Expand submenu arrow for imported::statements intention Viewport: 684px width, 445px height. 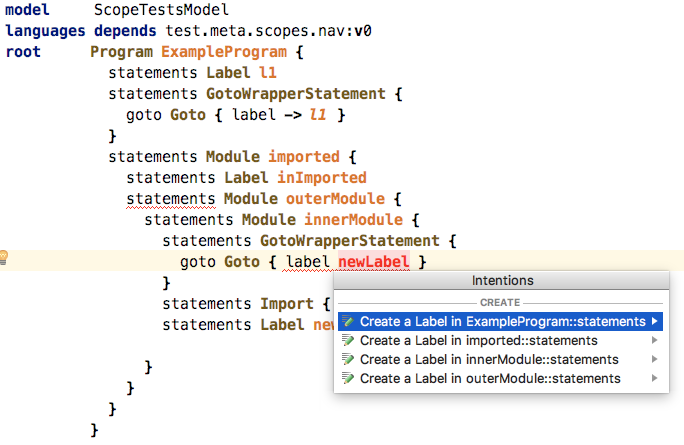654,341
